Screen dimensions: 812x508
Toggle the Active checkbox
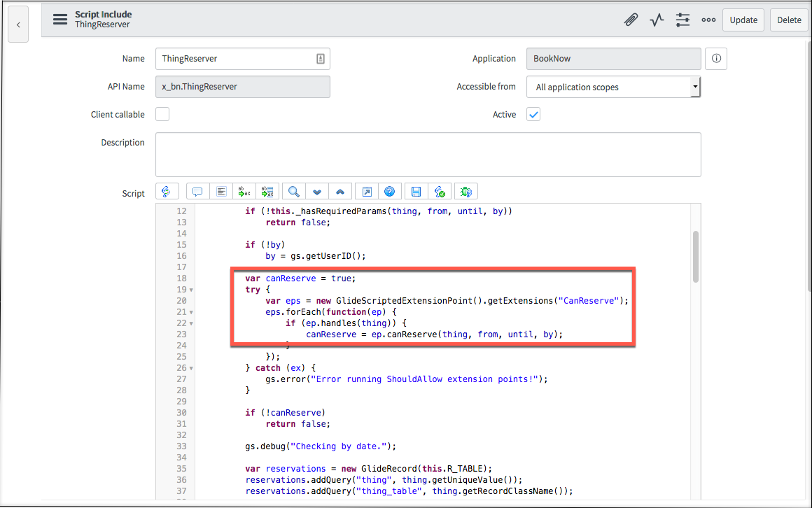click(533, 114)
